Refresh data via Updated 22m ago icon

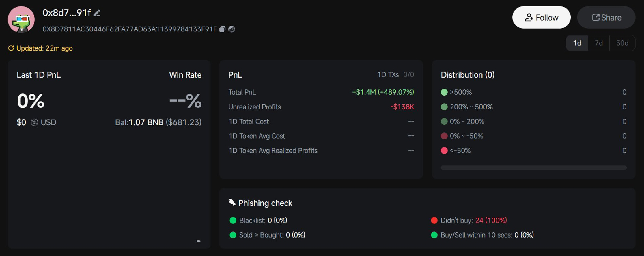pyautogui.click(x=11, y=48)
